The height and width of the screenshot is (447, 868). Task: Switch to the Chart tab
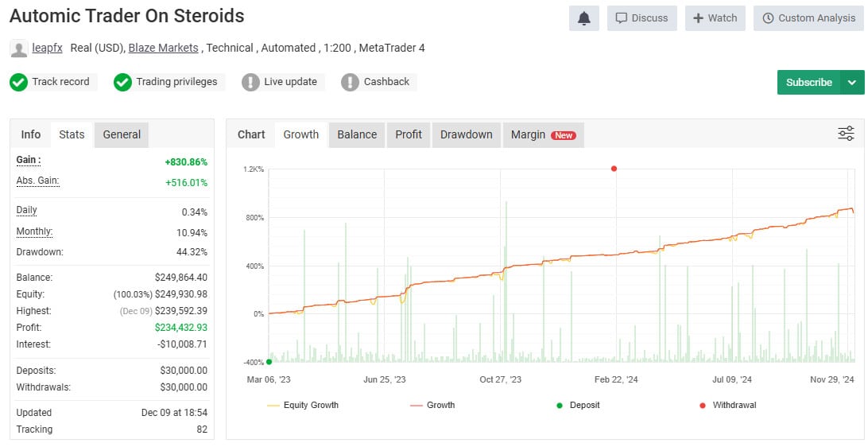click(251, 134)
